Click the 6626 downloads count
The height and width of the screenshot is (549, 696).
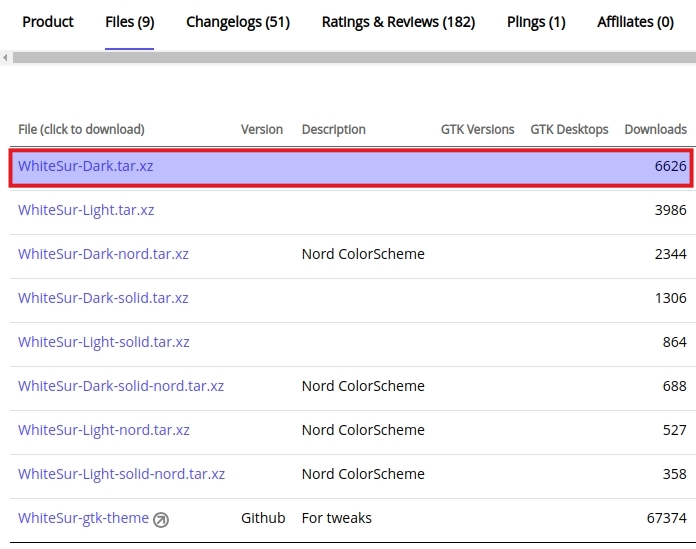(x=671, y=166)
